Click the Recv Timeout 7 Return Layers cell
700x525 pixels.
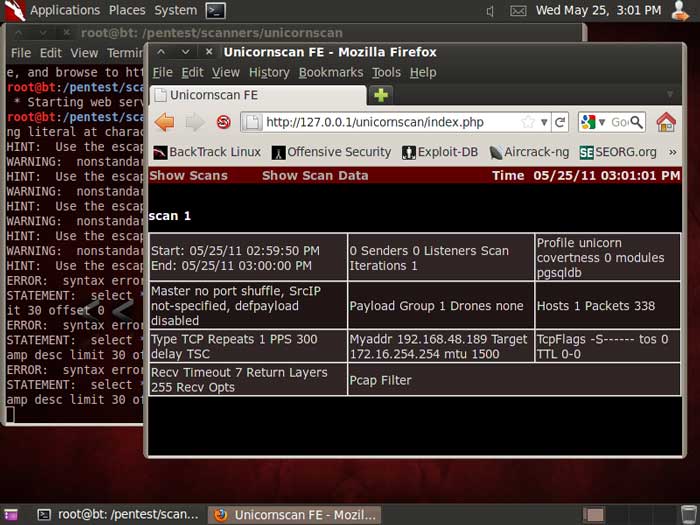point(248,380)
